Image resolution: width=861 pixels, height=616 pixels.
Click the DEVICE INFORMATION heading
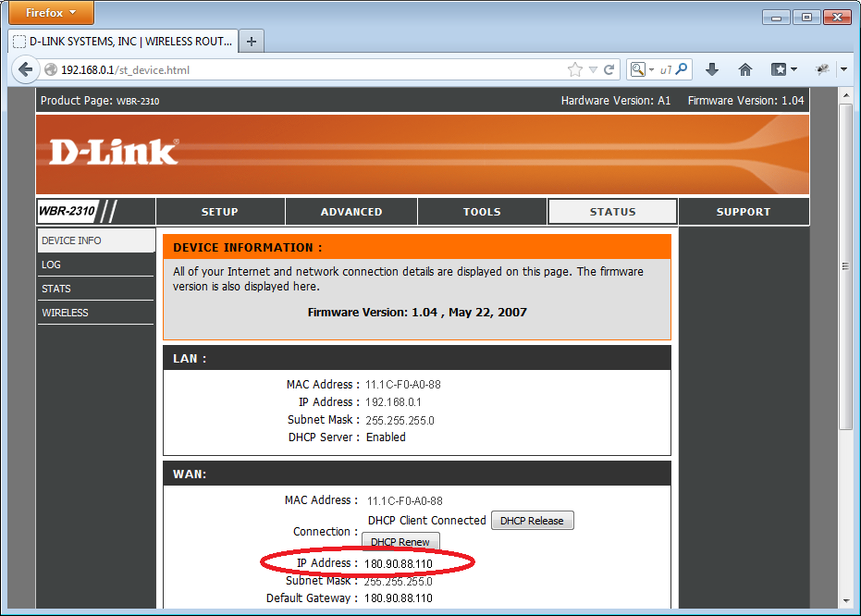(248, 248)
